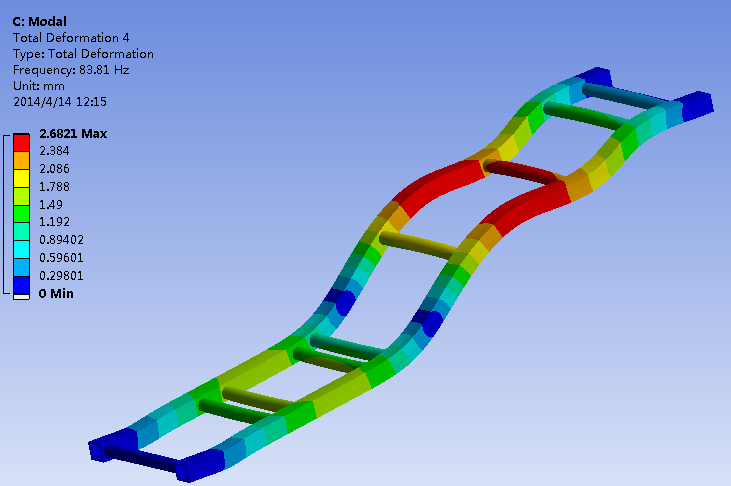
Task: Select the '1.788' legend value
Action: tap(54, 187)
